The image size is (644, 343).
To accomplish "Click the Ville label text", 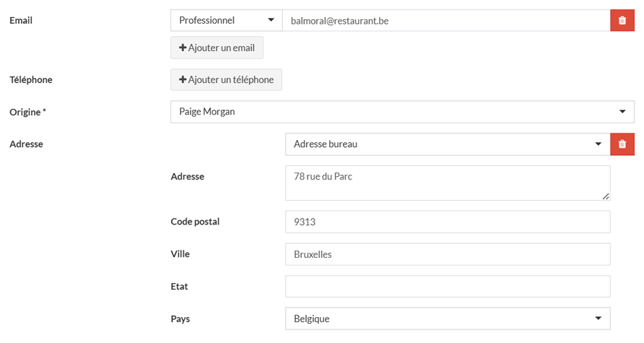I will 180,255.
